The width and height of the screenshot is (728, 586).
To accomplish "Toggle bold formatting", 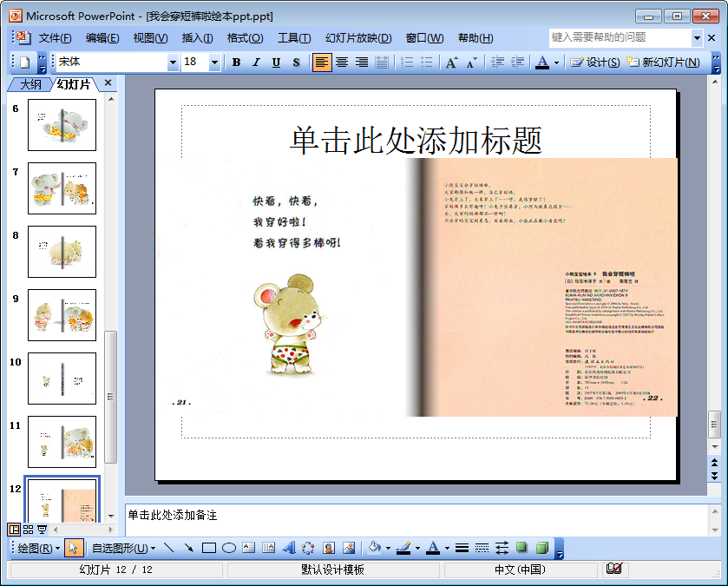I will (x=236, y=63).
